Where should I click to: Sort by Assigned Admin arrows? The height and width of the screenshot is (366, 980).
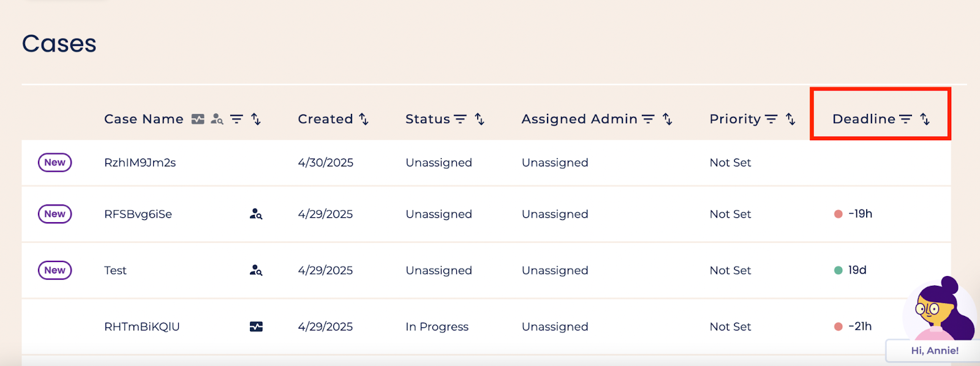[x=668, y=119]
